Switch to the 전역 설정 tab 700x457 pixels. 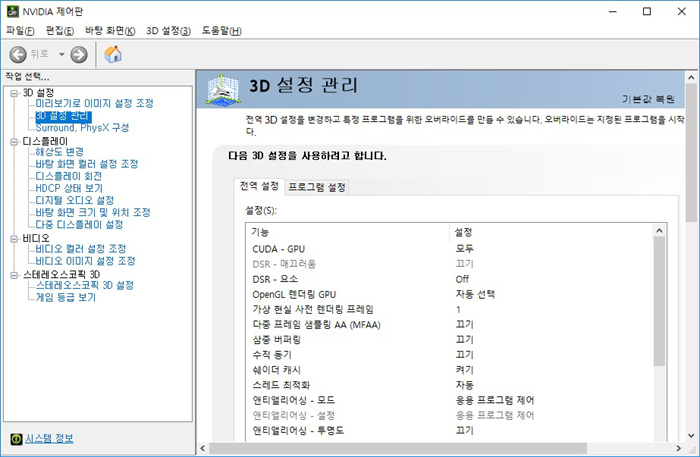(259, 186)
